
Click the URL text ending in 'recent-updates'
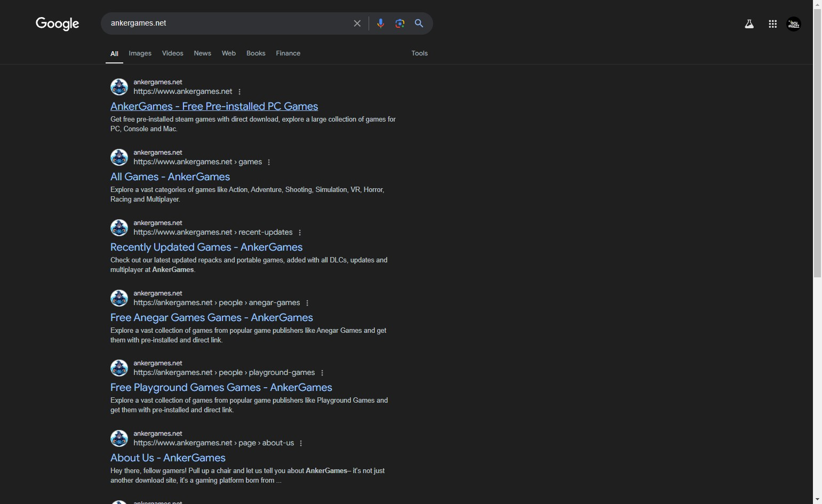(x=213, y=233)
